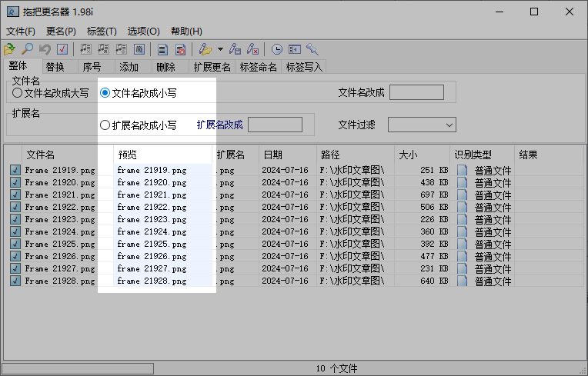Switch to the 标签写入 tab
This screenshot has height=376, width=588.
[x=304, y=67]
